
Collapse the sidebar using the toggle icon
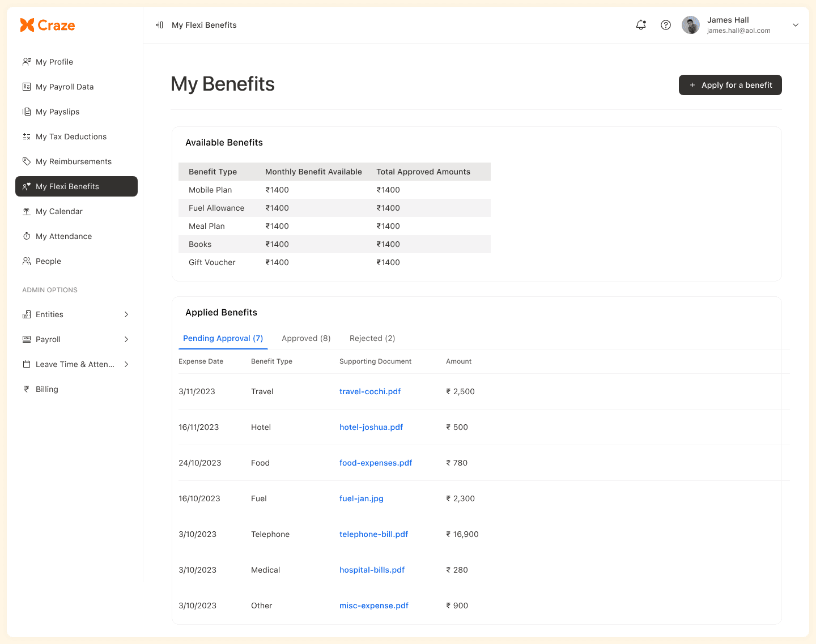[160, 25]
